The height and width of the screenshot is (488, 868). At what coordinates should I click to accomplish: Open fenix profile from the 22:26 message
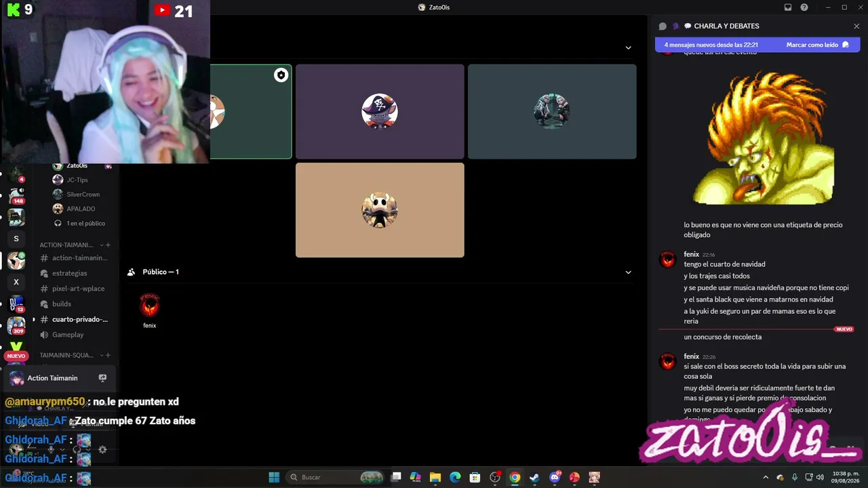[x=668, y=361]
